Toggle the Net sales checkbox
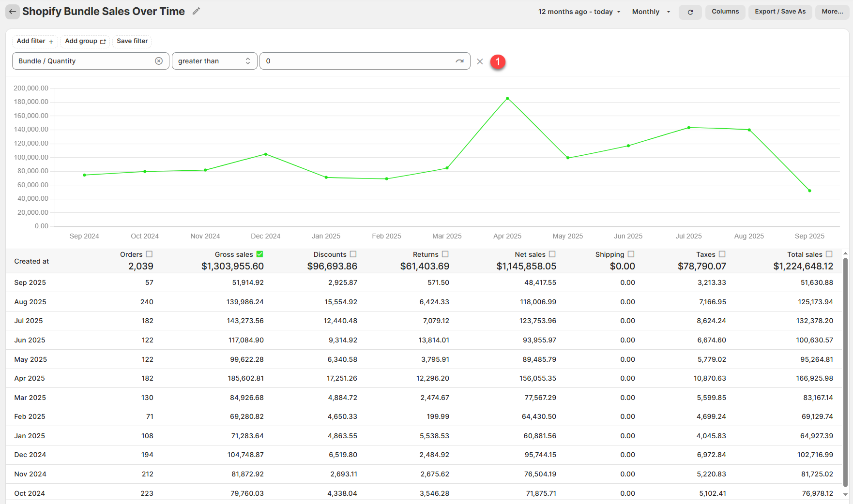The height and width of the screenshot is (504, 853). click(552, 254)
